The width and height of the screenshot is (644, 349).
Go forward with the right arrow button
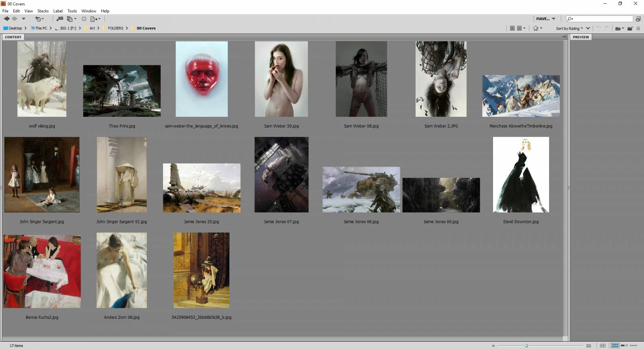15,19
